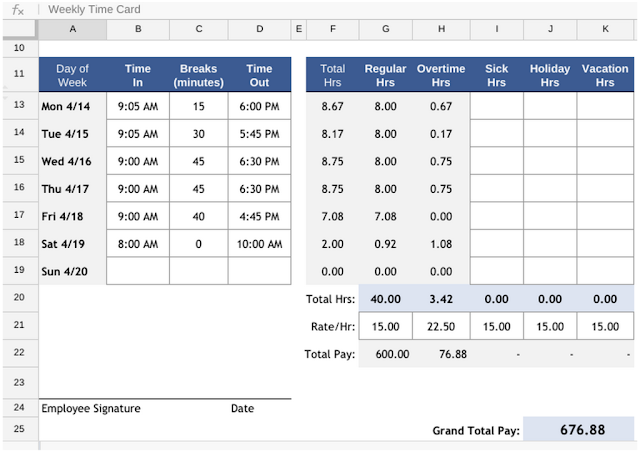Select empty Sunday Time In cell
The width and height of the screenshot is (640, 451).
[x=138, y=271]
